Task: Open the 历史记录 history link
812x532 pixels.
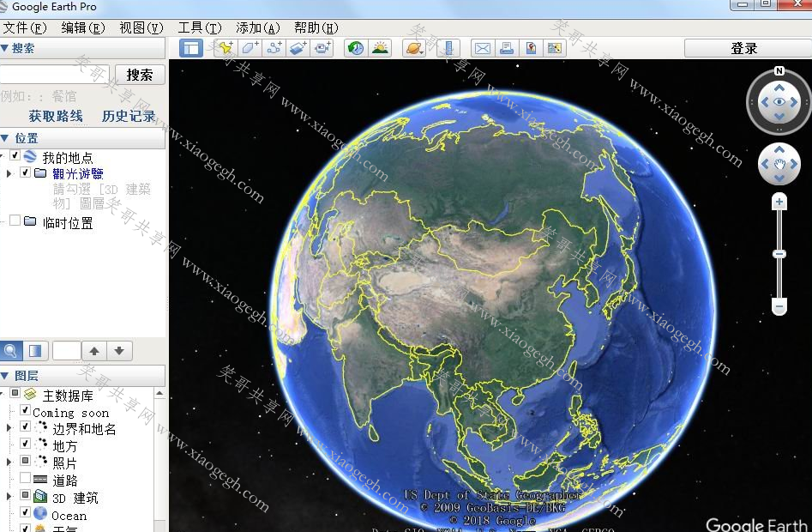Action: pos(129,116)
